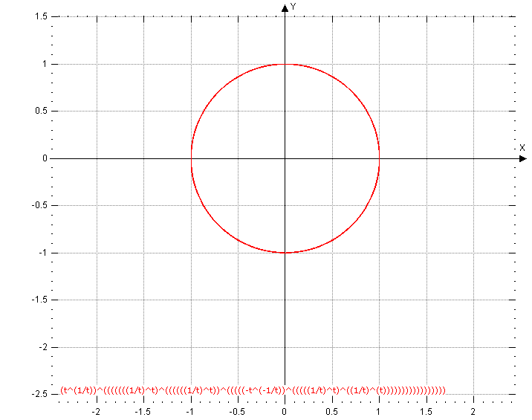
Task: Click the rightmost point of the red circle
Action: (379, 158)
